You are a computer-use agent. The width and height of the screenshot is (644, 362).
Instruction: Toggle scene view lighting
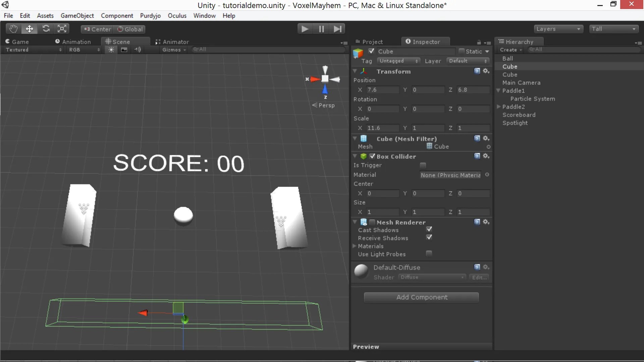[x=111, y=50]
